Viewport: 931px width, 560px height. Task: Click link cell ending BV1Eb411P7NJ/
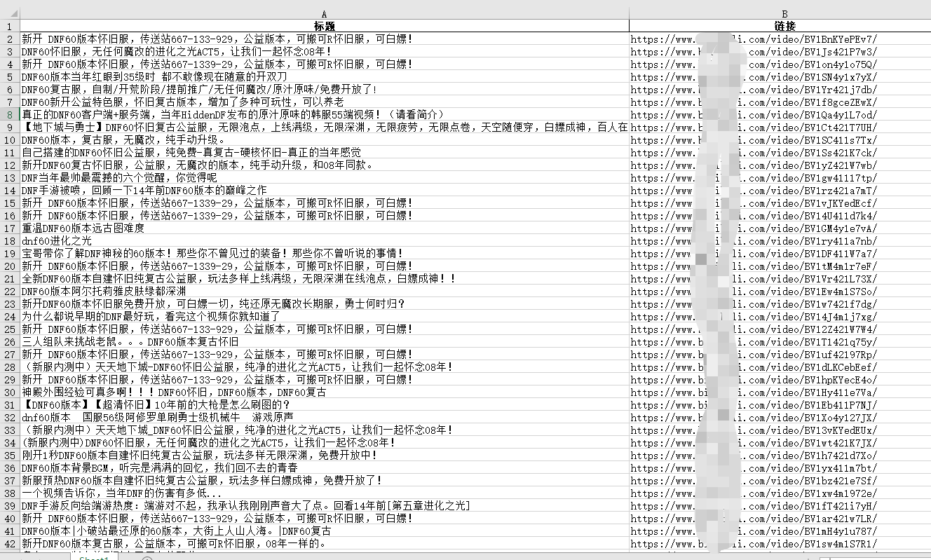click(x=780, y=404)
